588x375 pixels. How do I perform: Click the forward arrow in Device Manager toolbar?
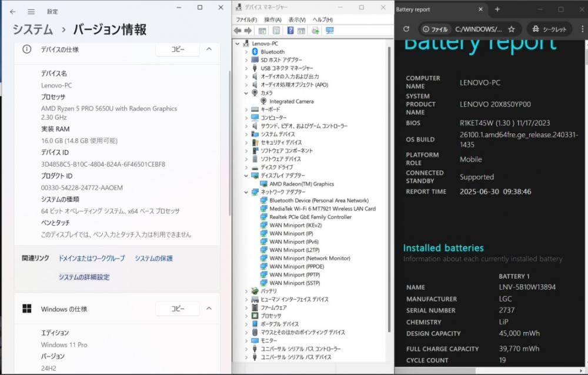(248, 31)
